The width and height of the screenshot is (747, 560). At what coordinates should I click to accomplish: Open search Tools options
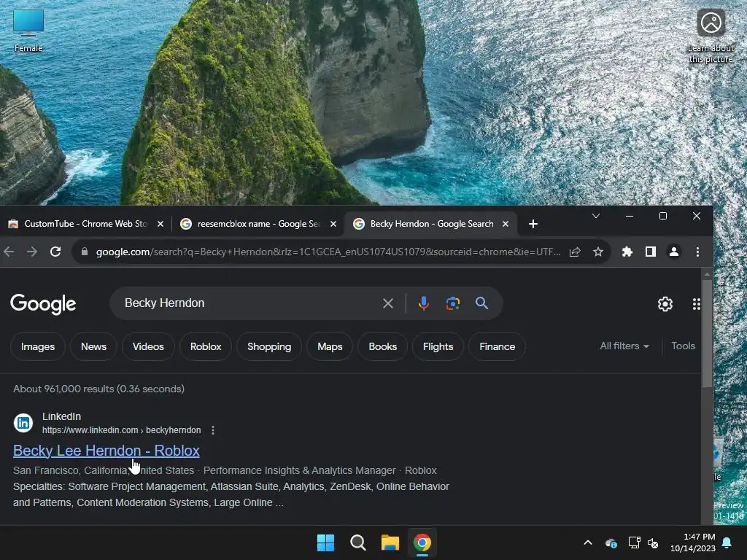pos(683,346)
